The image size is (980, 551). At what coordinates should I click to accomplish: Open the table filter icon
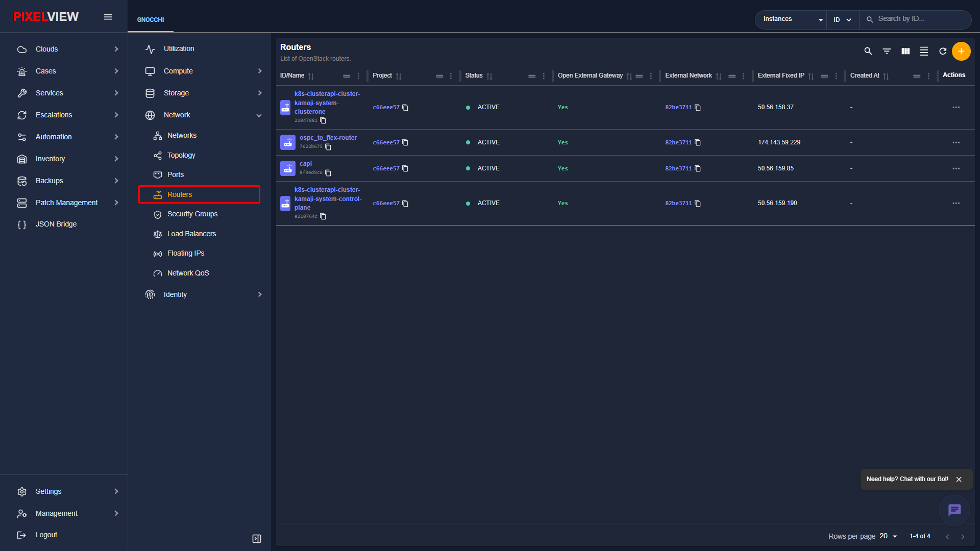pyautogui.click(x=887, y=51)
